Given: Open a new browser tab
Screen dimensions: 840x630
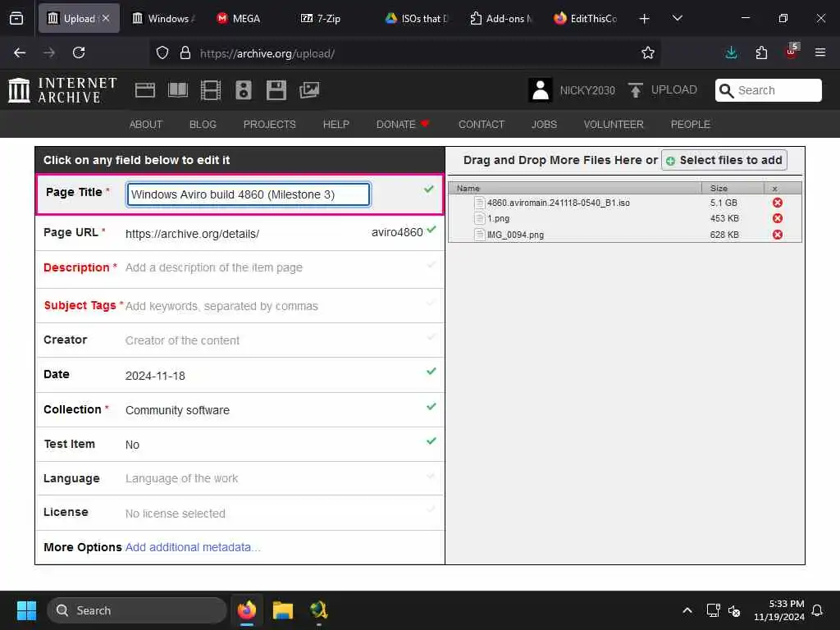Looking at the screenshot, I should (645, 19).
